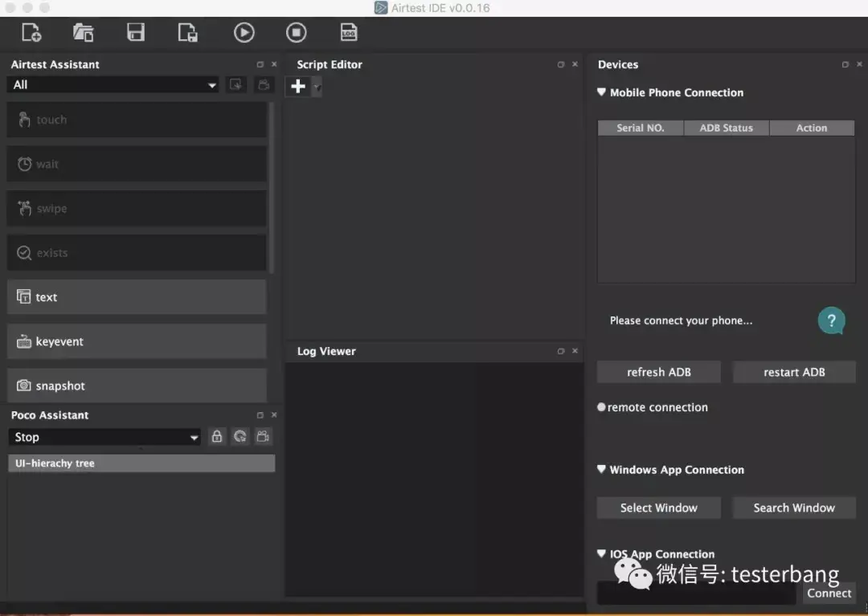This screenshot has width=868, height=616.
Task: Close the Devices panel
Action: point(860,64)
